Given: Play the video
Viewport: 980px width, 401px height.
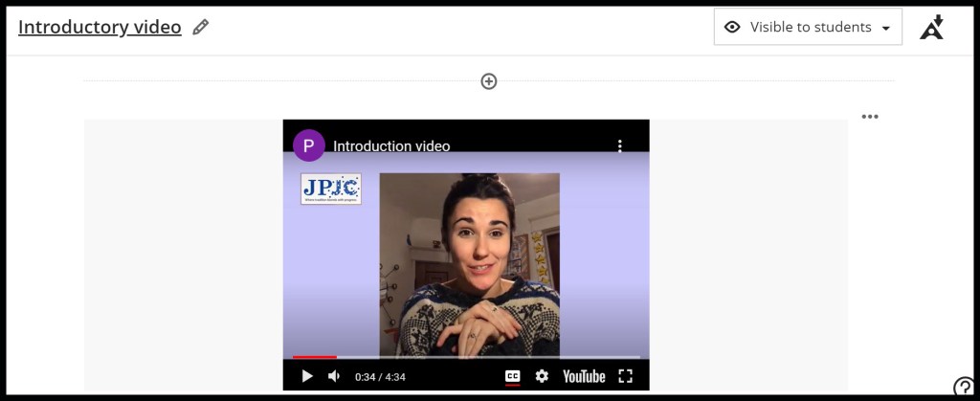Looking at the screenshot, I should tap(306, 376).
